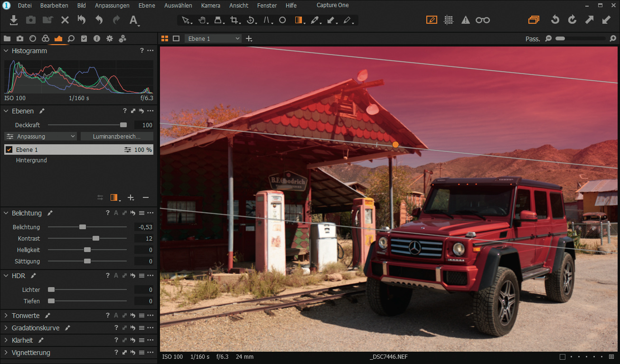Toggle the mask display pencil icon
620x364 pixels.
click(x=432, y=20)
